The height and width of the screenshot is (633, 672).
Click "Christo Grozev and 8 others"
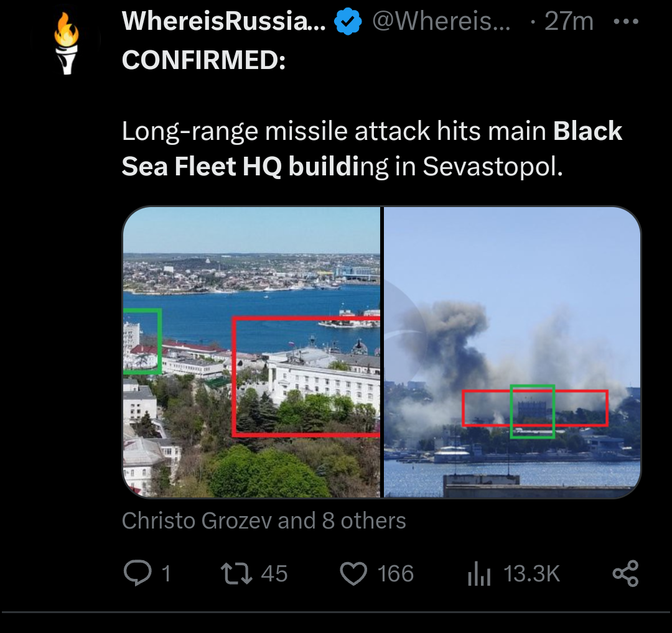tap(264, 520)
